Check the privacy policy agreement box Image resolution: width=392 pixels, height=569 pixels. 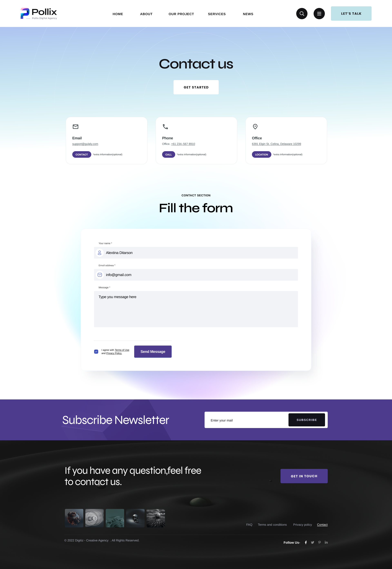pos(96,351)
